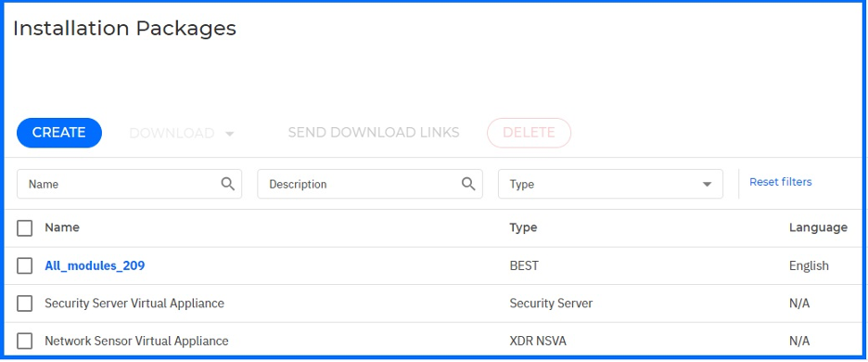Focus the Description filter input field

(x=370, y=184)
